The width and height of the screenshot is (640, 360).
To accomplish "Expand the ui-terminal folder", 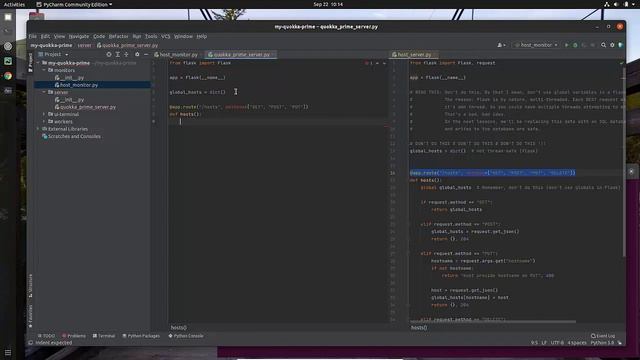I will click(x=44, y=114).
